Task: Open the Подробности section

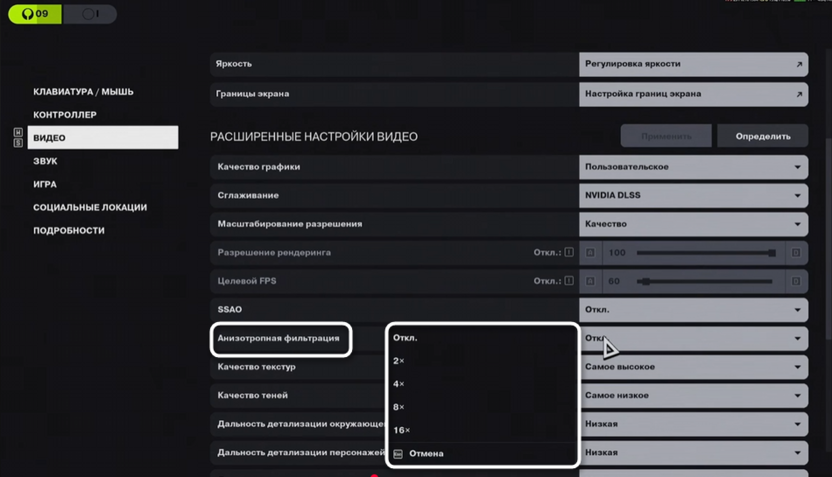Action: click(68, 230)
